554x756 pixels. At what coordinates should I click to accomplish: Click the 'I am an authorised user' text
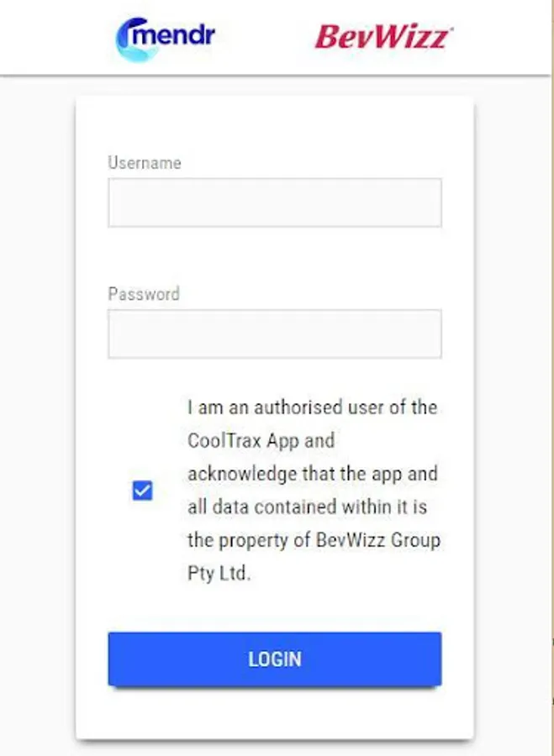coord(312,407)
